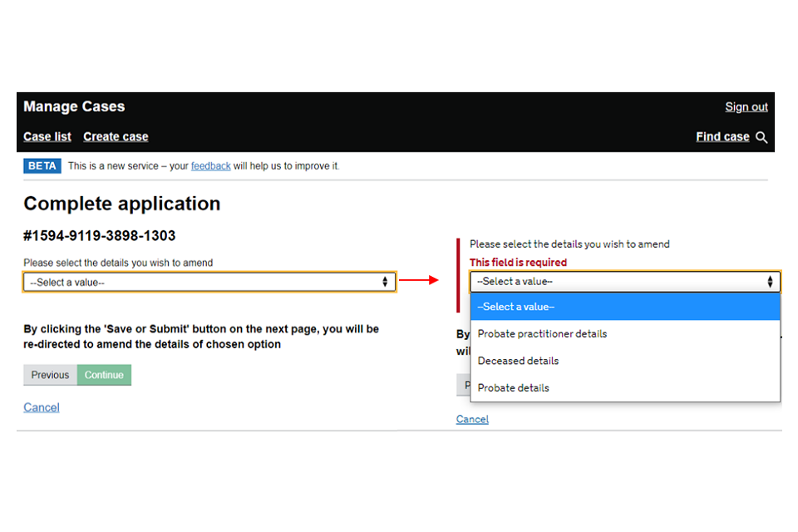Select 'Deceased details' from the list

(518, 361)
